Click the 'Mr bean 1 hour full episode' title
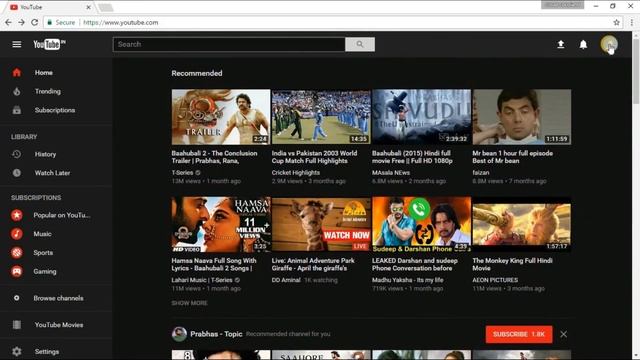This screenshot has height=360, width=640. coord(513,157)
